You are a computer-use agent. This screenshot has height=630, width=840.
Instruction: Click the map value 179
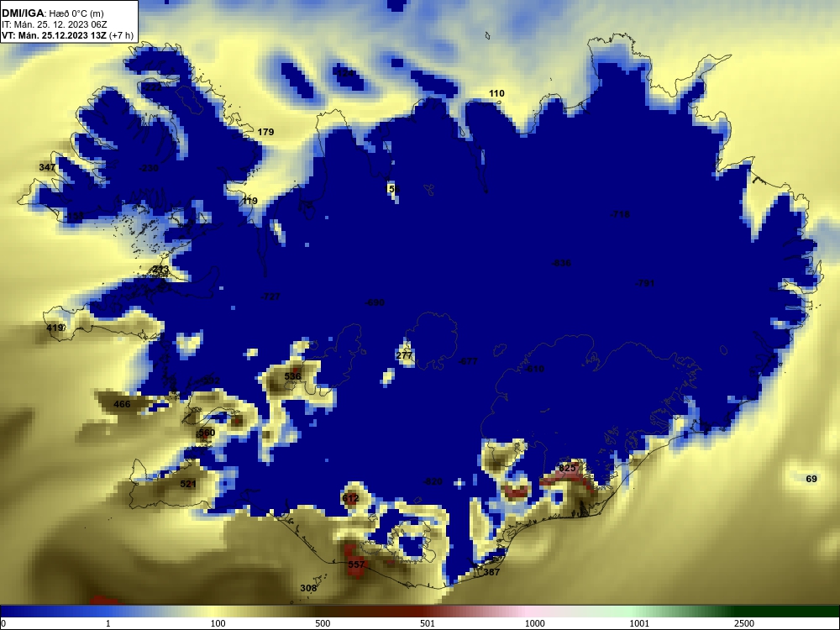pyautogui.click(x=265, y=132)
